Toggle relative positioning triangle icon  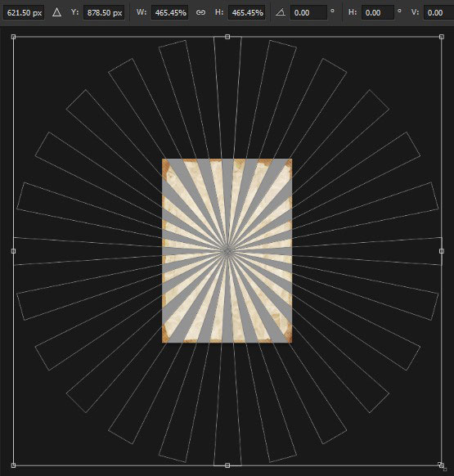56,13
